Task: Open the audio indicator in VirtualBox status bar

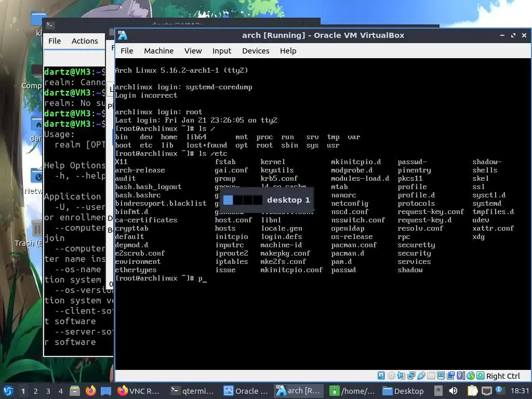Action: tap(401, 376)
